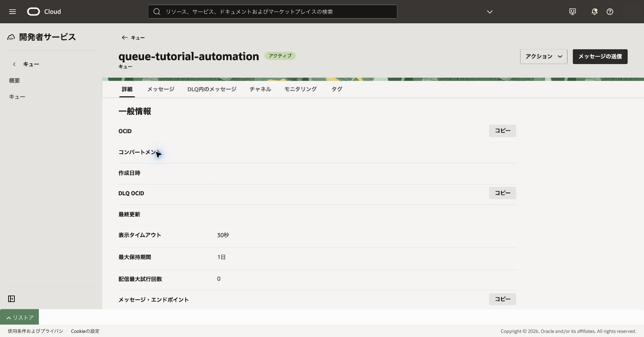Open Cookieの設定 link
This screenshot has height=337, width=644.
pos(85,331)
